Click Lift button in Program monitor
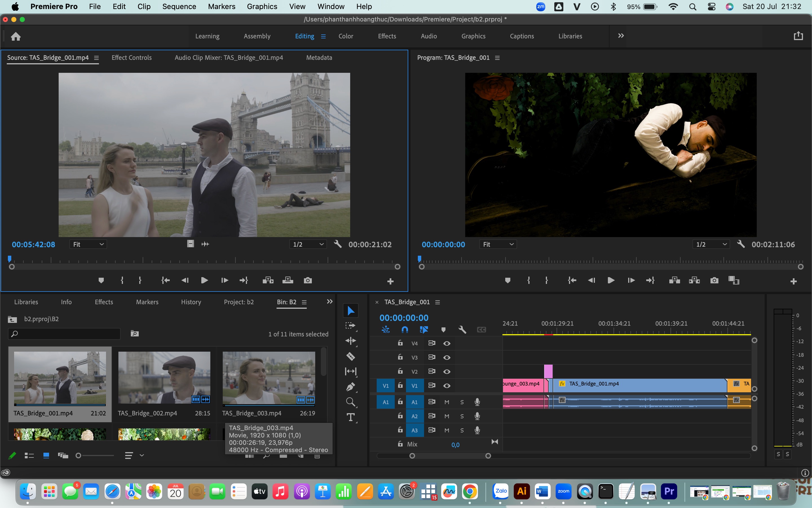The image size is (812, 508). [674, 280]
